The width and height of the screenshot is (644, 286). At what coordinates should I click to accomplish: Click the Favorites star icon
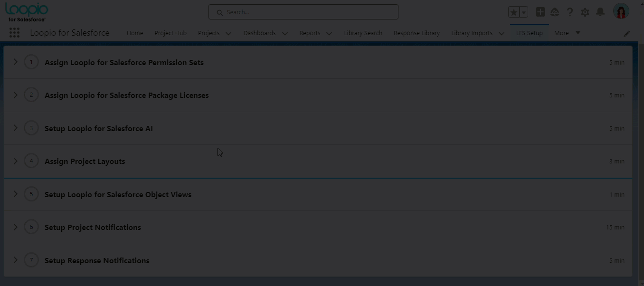click(x=513, y=12)
